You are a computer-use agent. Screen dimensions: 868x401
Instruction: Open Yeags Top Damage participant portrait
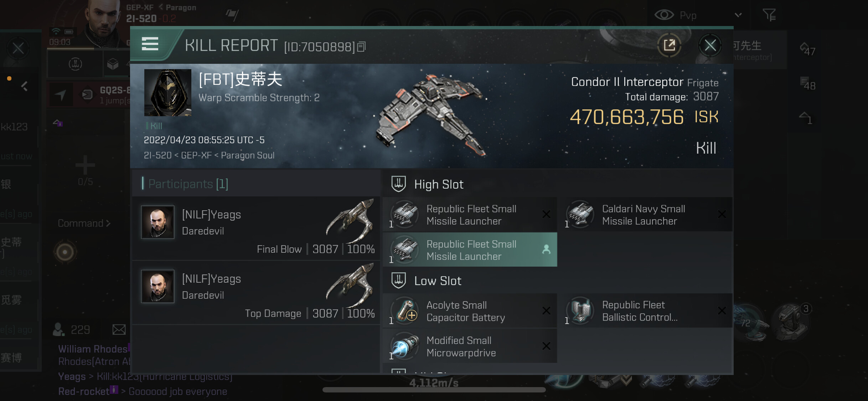[x=157, y=286]
